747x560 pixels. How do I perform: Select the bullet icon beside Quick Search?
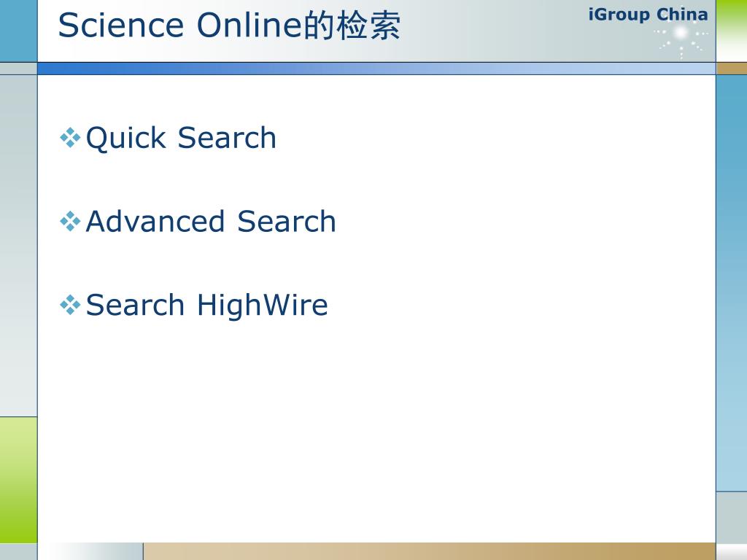[70, 138]
